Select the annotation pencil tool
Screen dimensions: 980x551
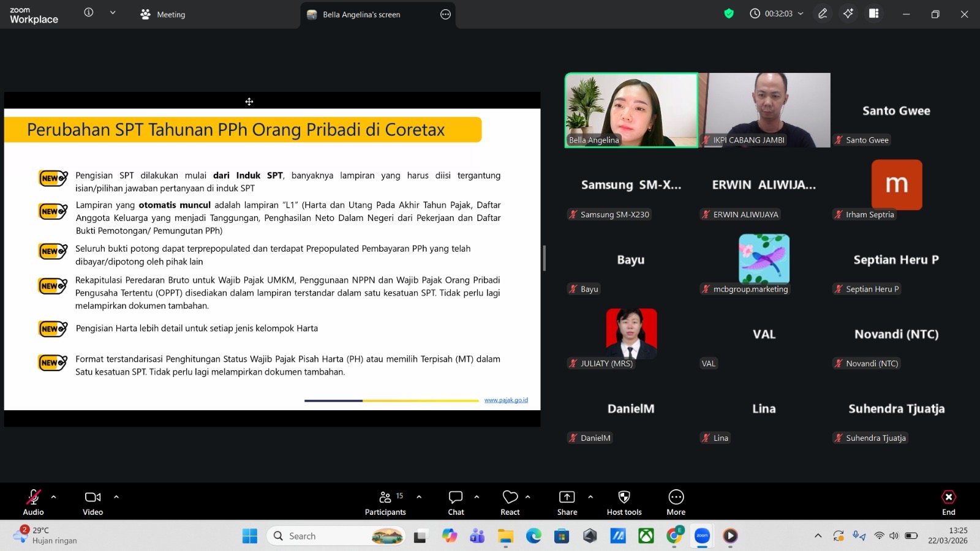point(823,13)
